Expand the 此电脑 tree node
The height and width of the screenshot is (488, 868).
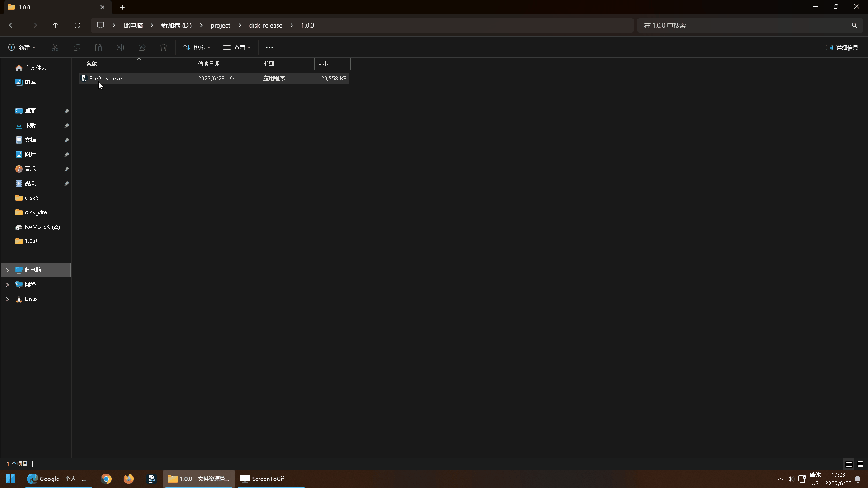pyautogui.click(x=7, y=270)
